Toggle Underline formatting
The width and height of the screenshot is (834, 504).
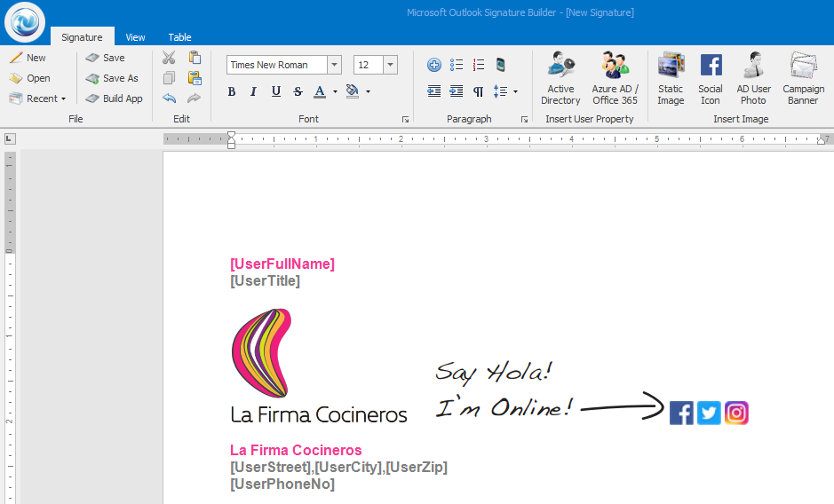pos(275,91)
